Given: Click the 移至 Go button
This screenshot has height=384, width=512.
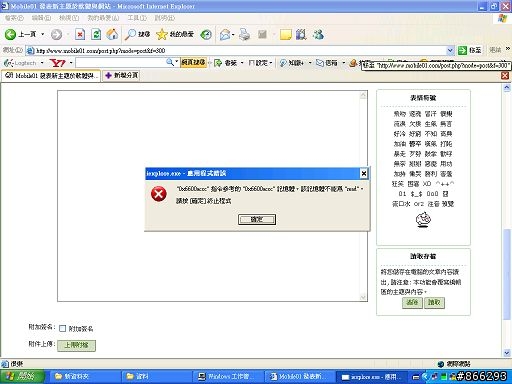Looking at the screenshot, I should tap(470, 50).
